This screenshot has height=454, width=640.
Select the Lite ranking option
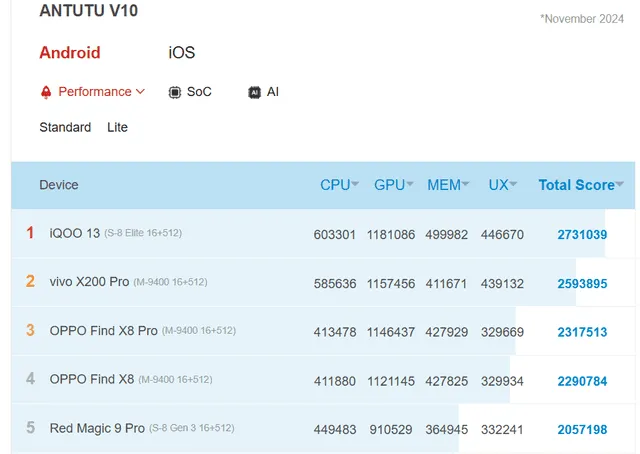(118, 127)
